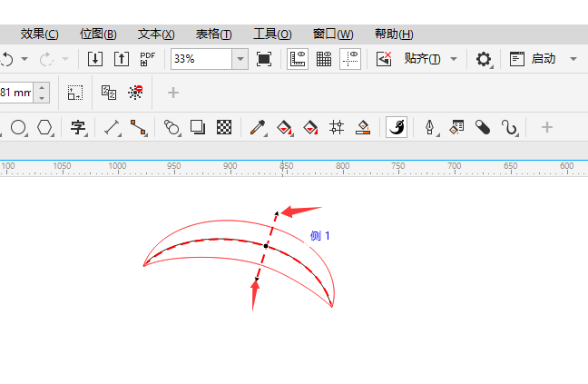Open the 窗口(W) menu

tap(333, 34)
